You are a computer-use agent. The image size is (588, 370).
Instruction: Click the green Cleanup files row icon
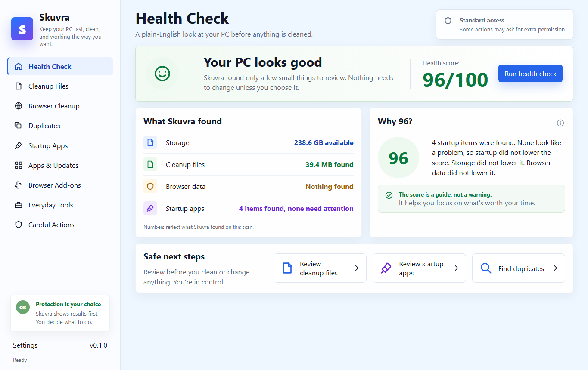150,164
